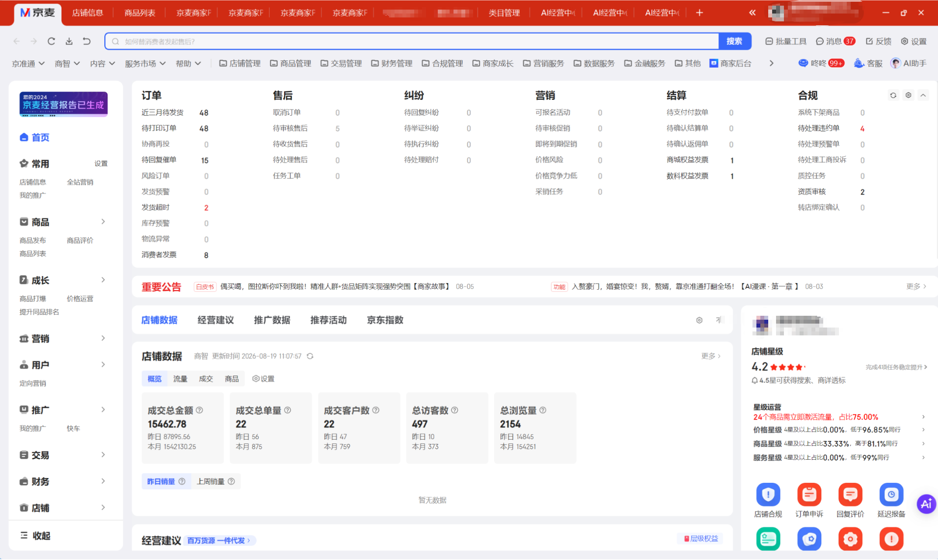Image resolution: width=938 pixels, height=560 pixels.
Task: Expand the 成长 sidebar section chevron
Action: (103, 280)
